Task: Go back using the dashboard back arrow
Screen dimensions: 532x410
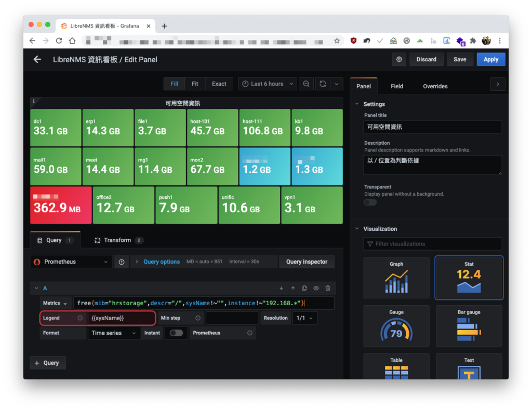Action: click(x=37, y=60)
